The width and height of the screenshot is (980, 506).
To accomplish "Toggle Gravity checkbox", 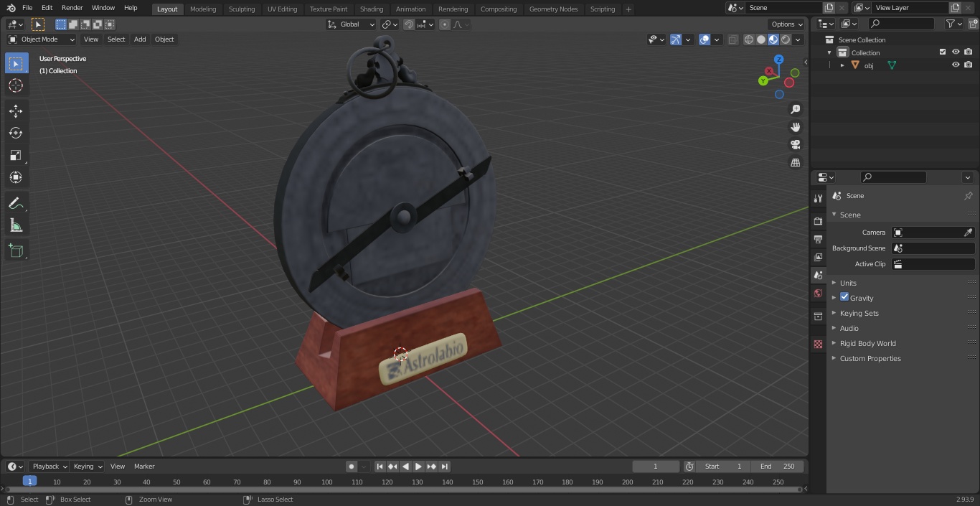I will pos(844,297).
